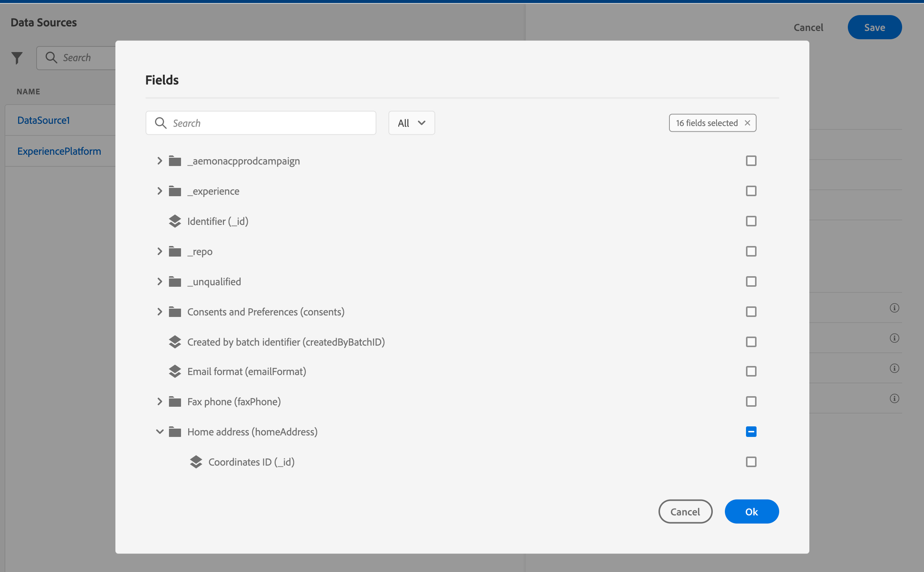The image size is (924, 572).
Task: Click the clear X on 16 fields selected
Action: [747, 123]
